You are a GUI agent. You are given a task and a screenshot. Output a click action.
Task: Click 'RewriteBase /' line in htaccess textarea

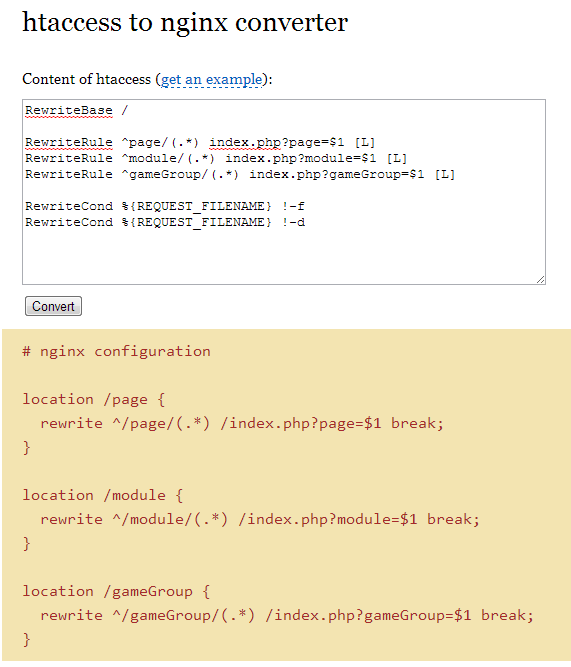coord(77,110)
